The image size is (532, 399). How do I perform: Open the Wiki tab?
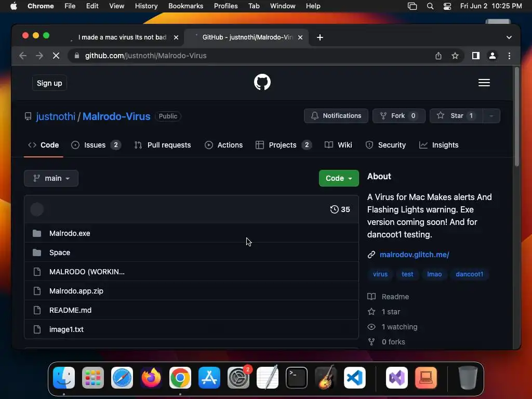tap(338, 145)
